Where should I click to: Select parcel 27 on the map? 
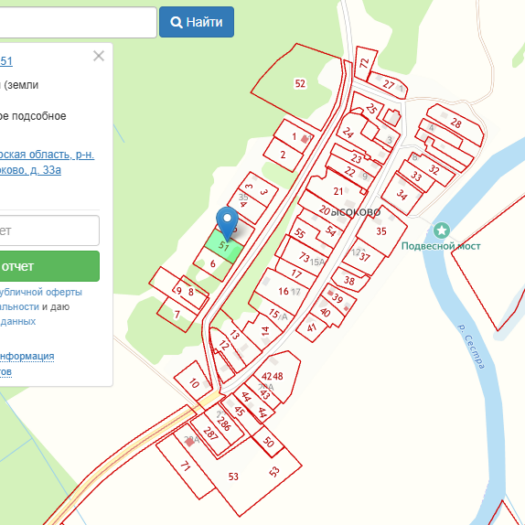pos(388,84)
